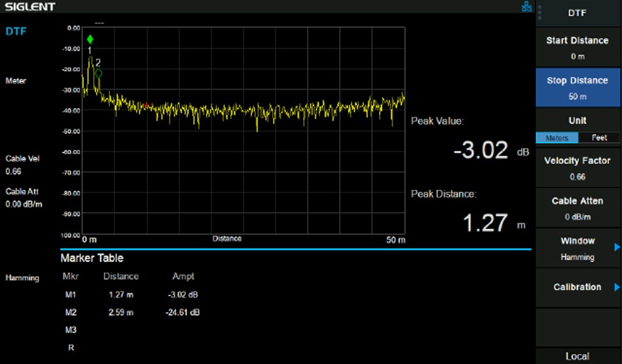This screenshot has width=622, height=364.
Task: Switch distance unit to Meters
Action: tap(556, 138)
